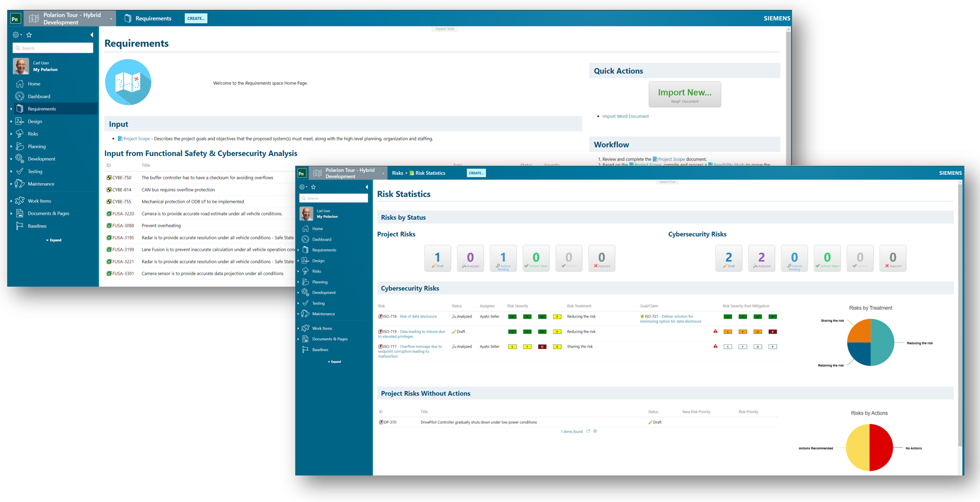The width and height of the screenshot is (980, 502).
Task: Open Testing in Risk Statistics sidebar
Action: pos(318,303)
